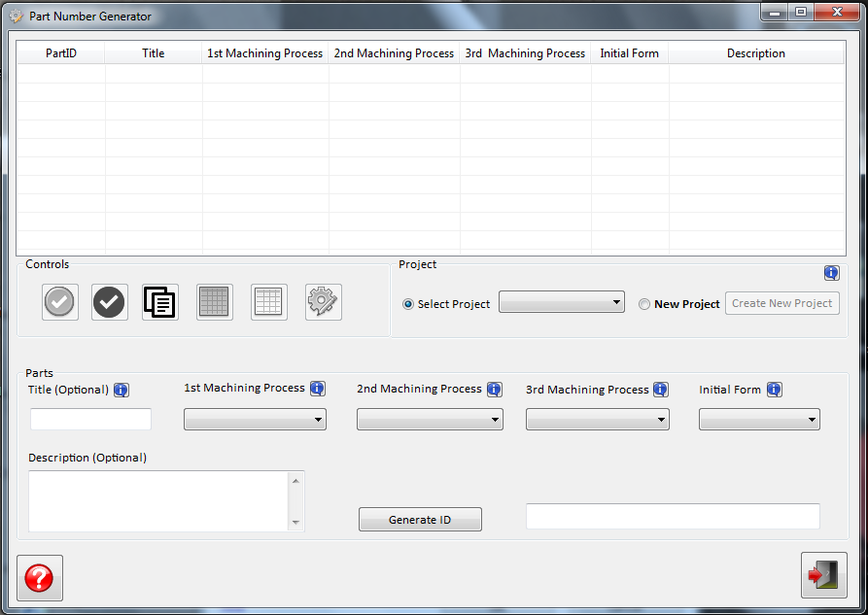Screen dimensions: 868x615
Task: Enable the New Project radio button
Action: point(643,303)
